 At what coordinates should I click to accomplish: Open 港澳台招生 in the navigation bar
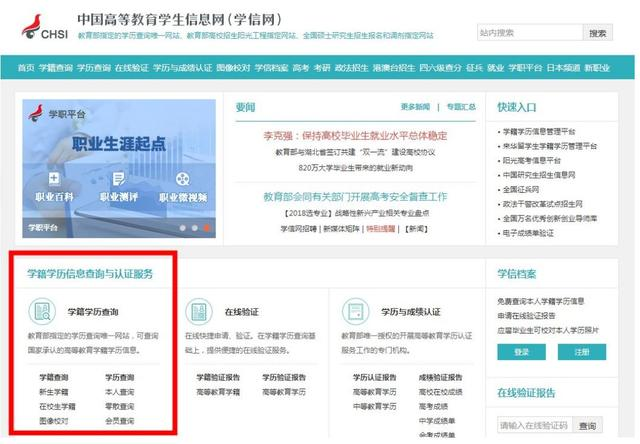coord(394,68)
